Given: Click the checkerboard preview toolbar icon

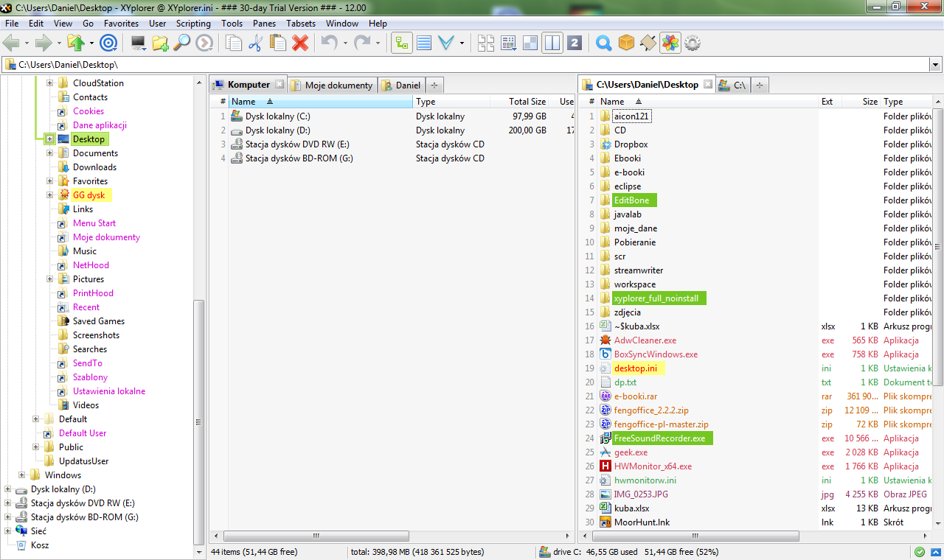Looking at the screenshot, I should (530, 43).
